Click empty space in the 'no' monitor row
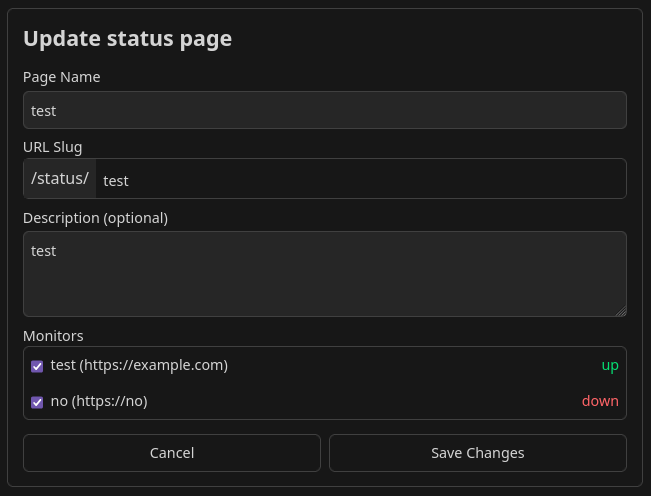651x496 pixels. (360, 401)
